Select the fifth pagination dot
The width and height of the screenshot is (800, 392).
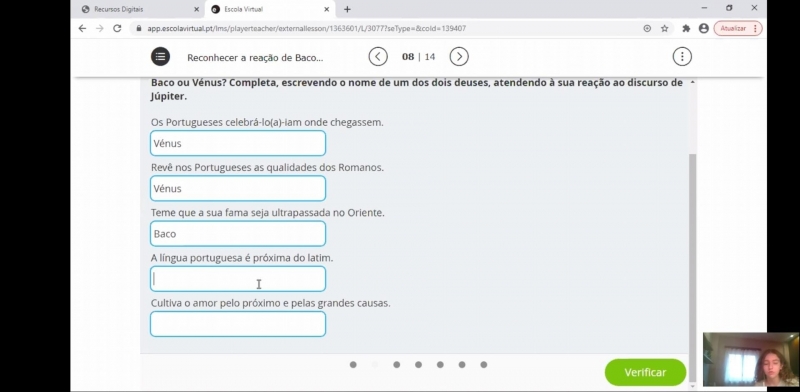pyautogui.click(x=440, y=364)
